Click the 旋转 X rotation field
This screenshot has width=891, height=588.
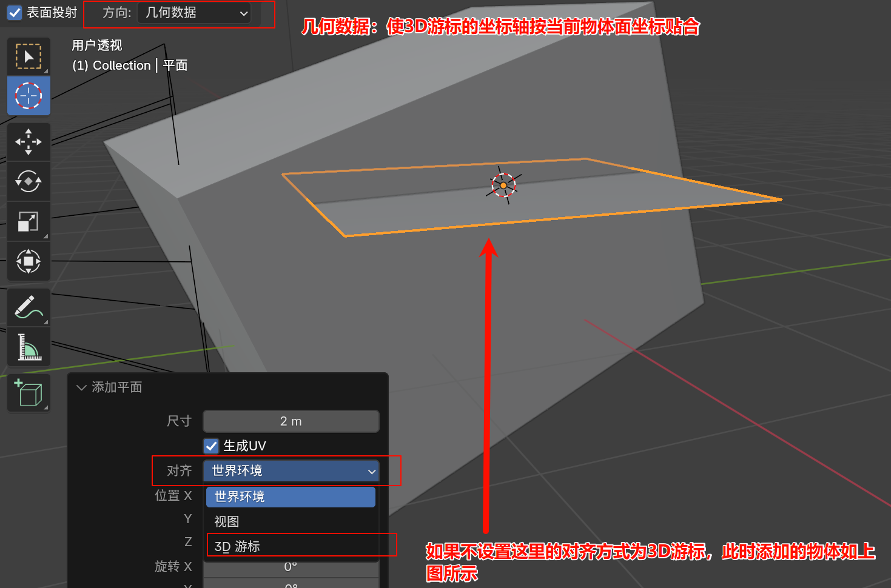coord(291,566)
